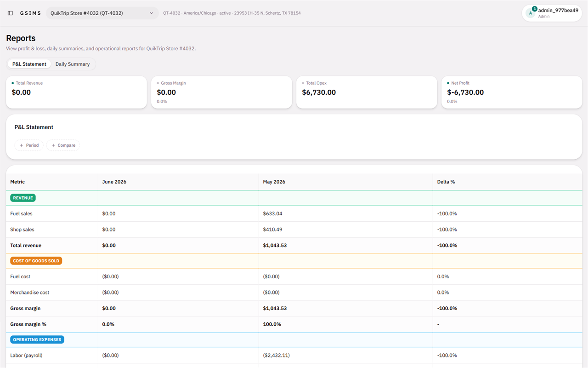Screen dimensions: 588x368
Task: Select the Gross Margin summary card
Action: point(221,92)
